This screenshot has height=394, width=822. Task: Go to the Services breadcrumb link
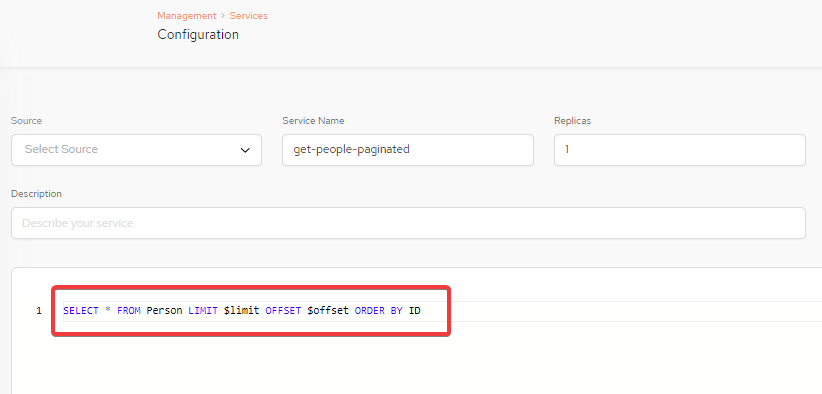tap(248, 16)
